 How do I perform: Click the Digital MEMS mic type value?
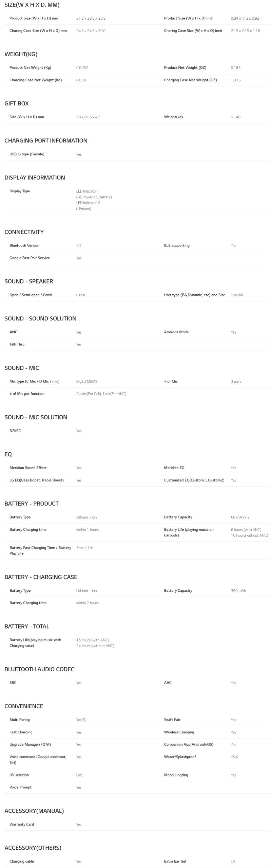pos(86,381)
